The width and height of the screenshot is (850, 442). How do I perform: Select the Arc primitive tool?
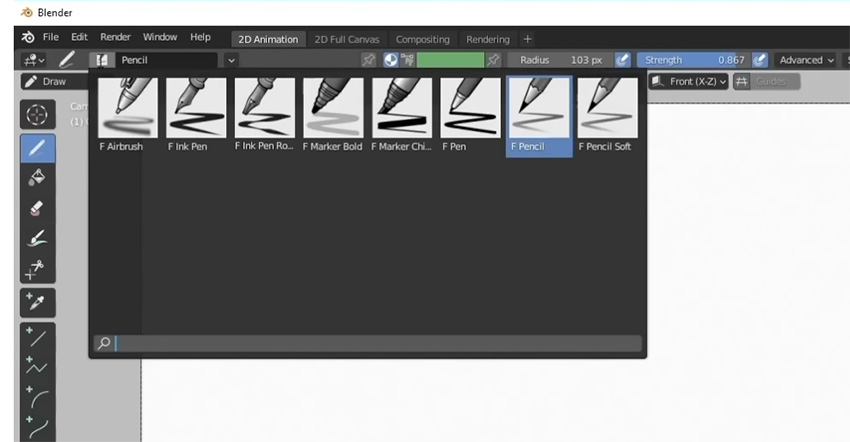click(x=37, y=397)
